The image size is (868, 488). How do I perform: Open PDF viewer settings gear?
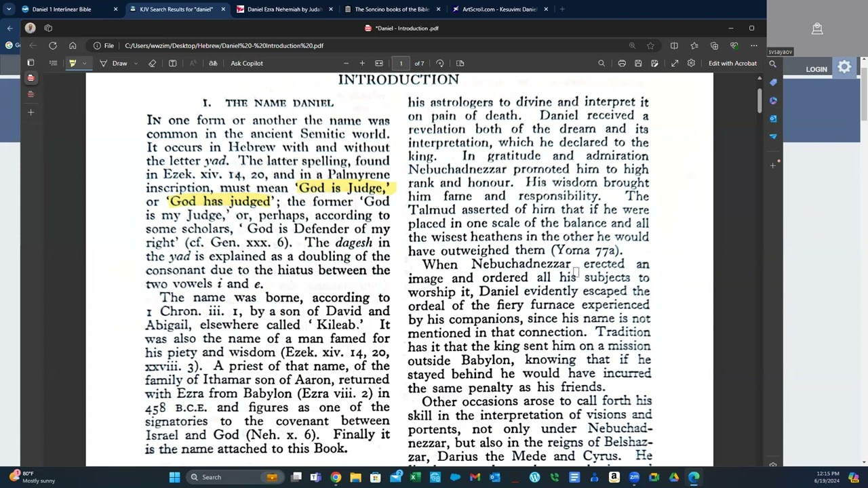[691, 63]
